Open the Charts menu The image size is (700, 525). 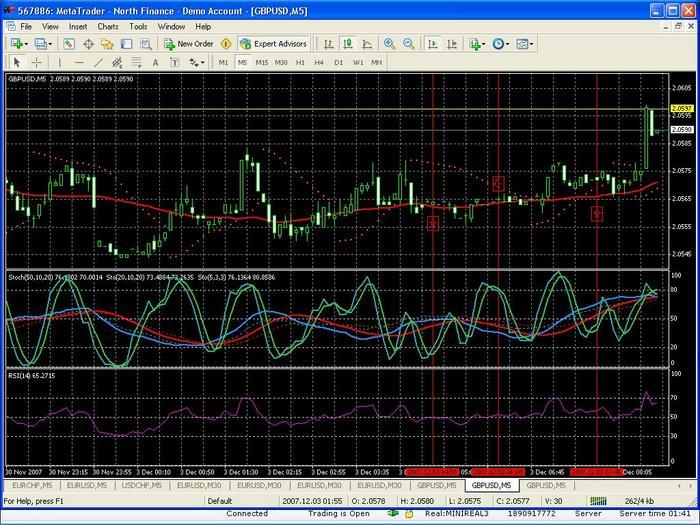coord(108,27)
